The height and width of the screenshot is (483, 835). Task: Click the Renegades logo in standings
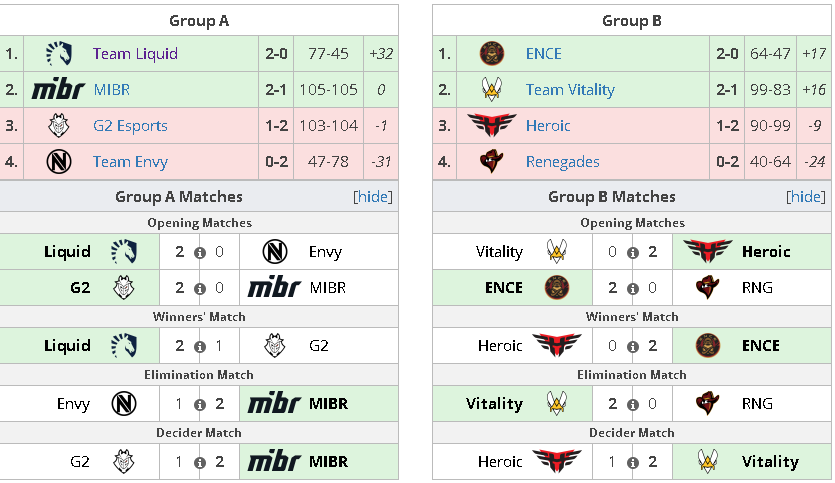491,162
